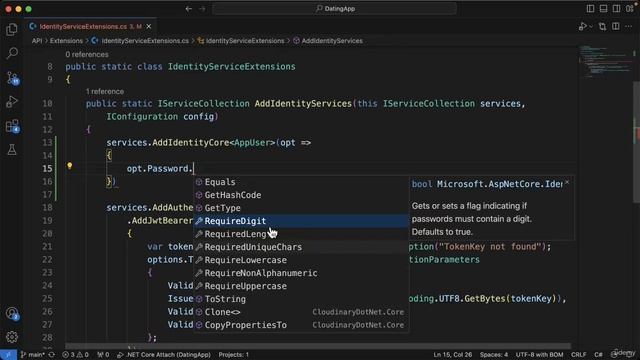The image size is (640, 360).
Task: Click the code minimap overview
Action: click(x=605, y=62)
